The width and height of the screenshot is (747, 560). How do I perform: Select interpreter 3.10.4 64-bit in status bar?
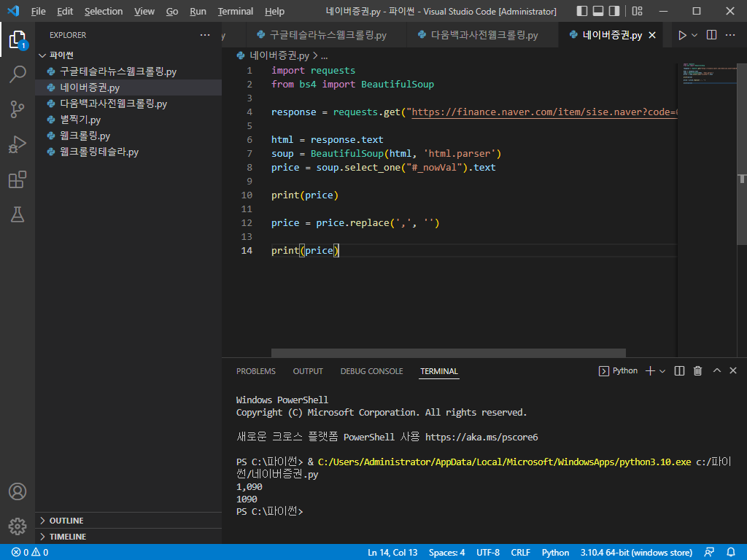[636, 553]
